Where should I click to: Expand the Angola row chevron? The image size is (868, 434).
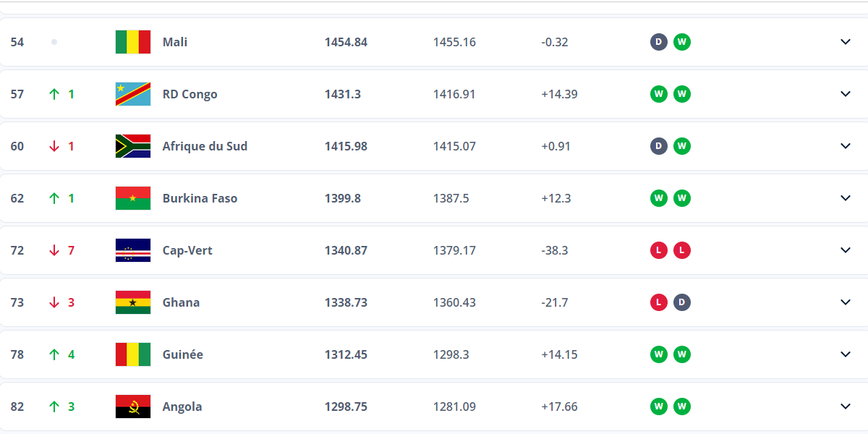pyautogui.click(x=846, y=407)
